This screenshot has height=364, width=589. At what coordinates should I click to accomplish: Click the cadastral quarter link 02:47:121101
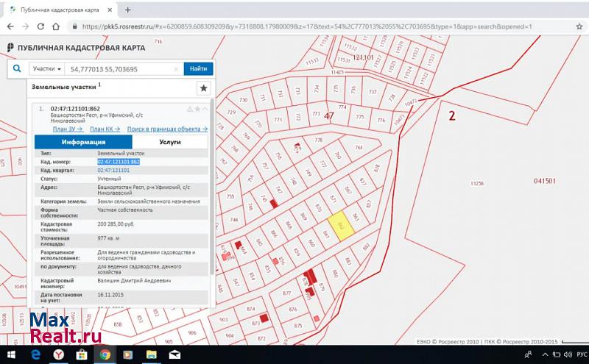113,170
